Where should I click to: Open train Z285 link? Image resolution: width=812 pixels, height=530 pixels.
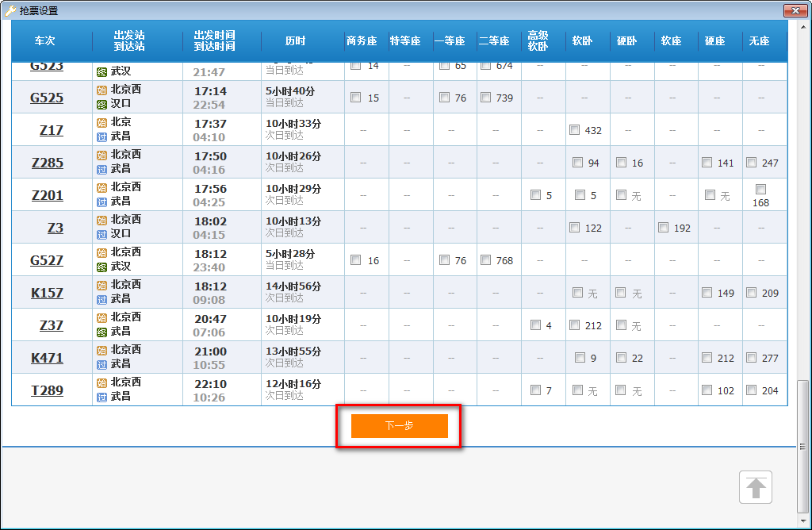tap(47, 163)
